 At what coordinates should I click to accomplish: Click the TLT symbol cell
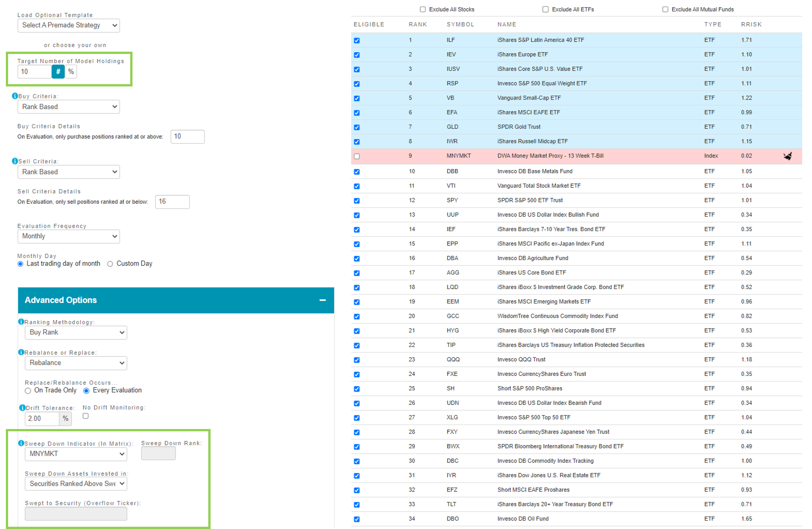pos(451,504)
